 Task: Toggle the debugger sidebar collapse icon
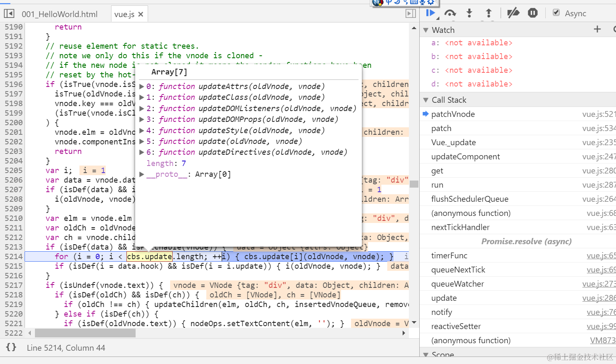411,14
